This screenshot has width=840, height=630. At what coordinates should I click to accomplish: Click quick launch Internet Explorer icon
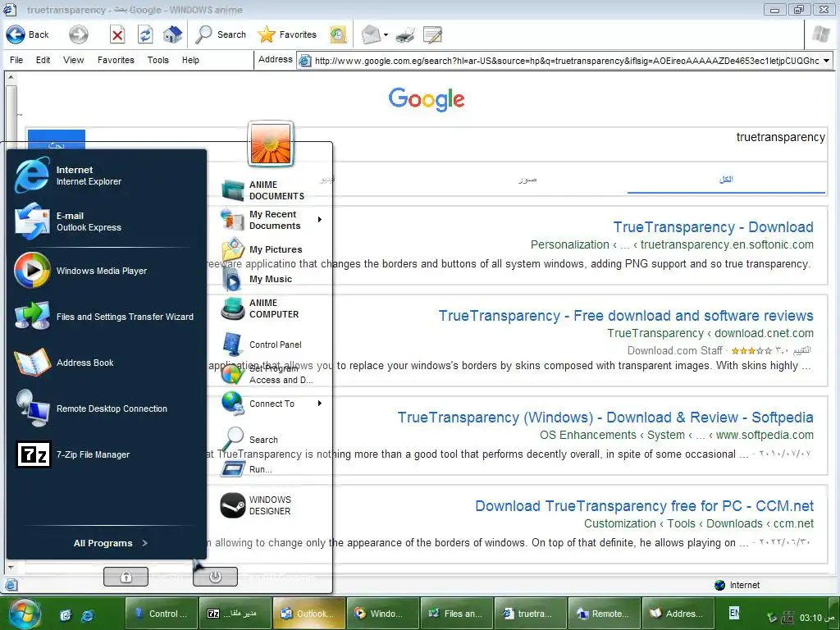87,615
